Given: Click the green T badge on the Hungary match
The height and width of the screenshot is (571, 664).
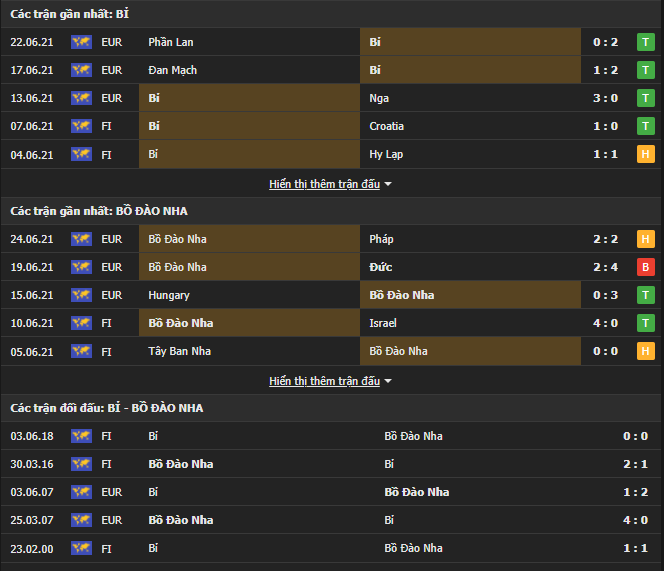Looking at the screenshot, I should [x=646, y=295].
